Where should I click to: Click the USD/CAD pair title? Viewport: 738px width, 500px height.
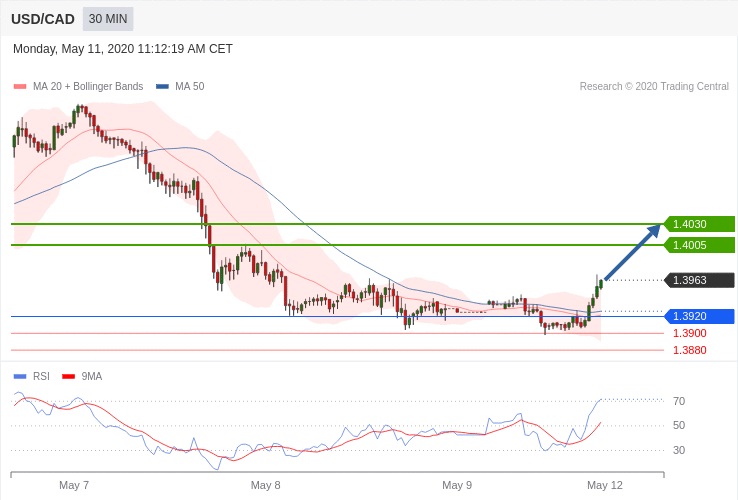pos(43,19)
